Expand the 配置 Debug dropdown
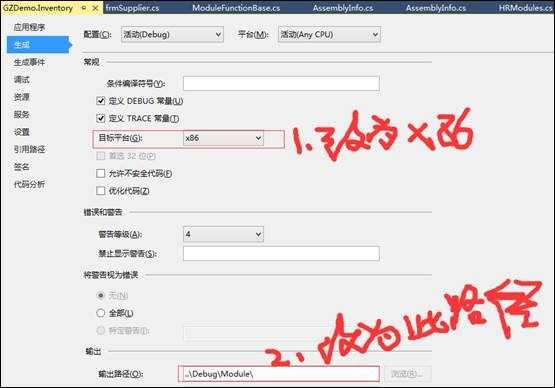Viewport: 555px width, 388px height. (x=172, y=34)
